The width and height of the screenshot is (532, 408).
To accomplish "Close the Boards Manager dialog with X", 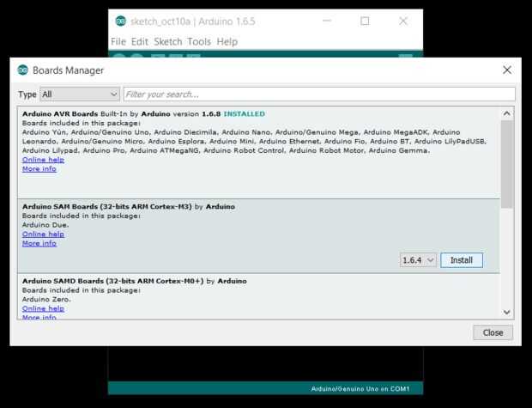I will (x=507, y=70).
